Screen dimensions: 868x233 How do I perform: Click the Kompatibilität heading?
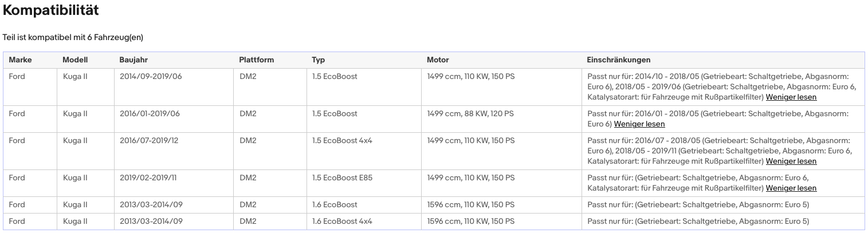click(x=51, y=10)
